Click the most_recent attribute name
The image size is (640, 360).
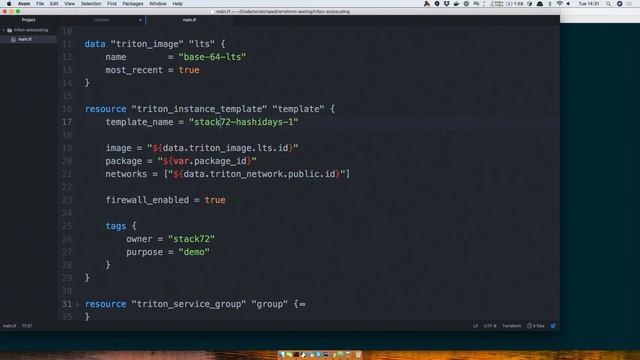tap(134, 70)
